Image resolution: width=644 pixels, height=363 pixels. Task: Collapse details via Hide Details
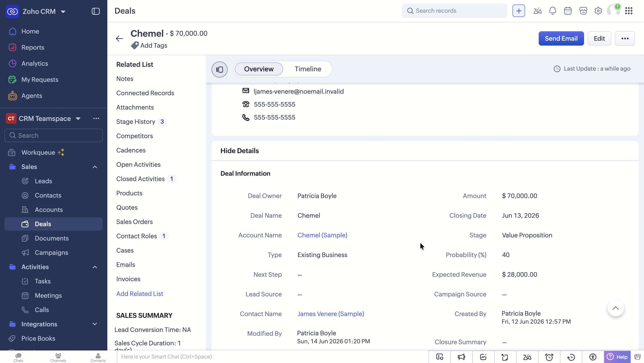[239, 151]
